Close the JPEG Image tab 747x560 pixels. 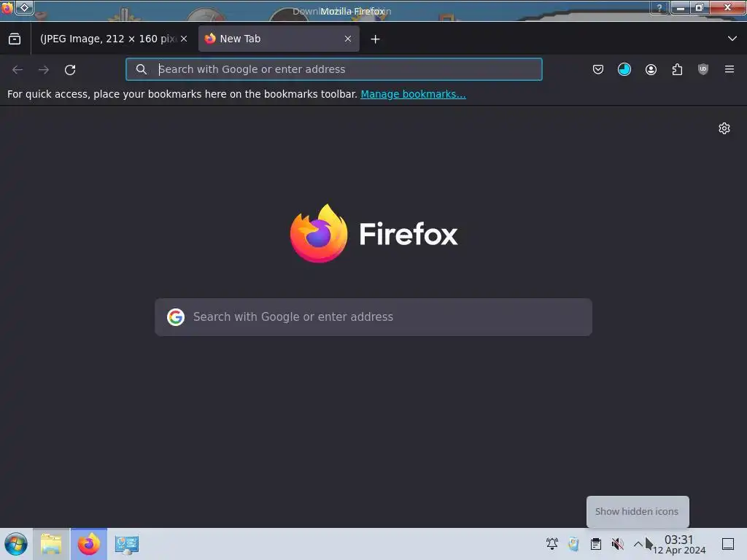coord(184,39)
